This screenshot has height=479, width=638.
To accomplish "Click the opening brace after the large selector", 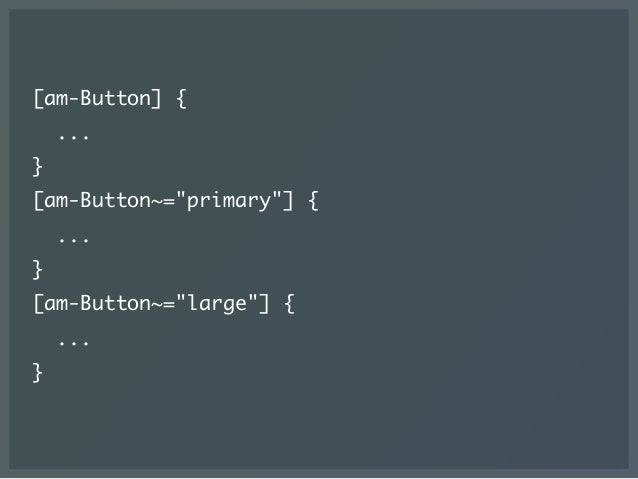I will pos(289,304).
